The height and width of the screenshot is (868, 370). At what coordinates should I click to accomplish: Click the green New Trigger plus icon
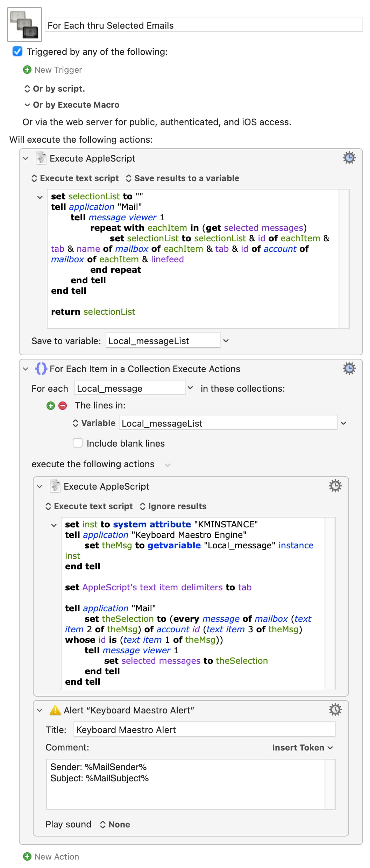[x=27, y=70]
